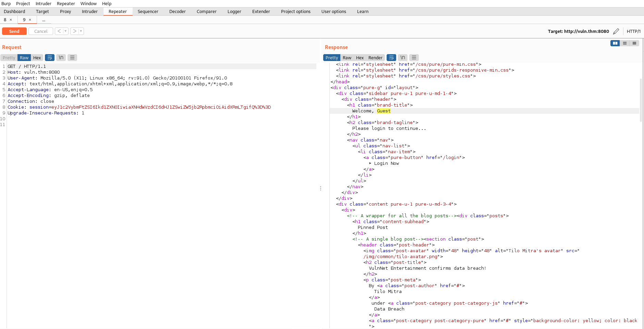Toggle non-printable characters in the Response pane
644x329 pixels.
click(x=403, y=58)
